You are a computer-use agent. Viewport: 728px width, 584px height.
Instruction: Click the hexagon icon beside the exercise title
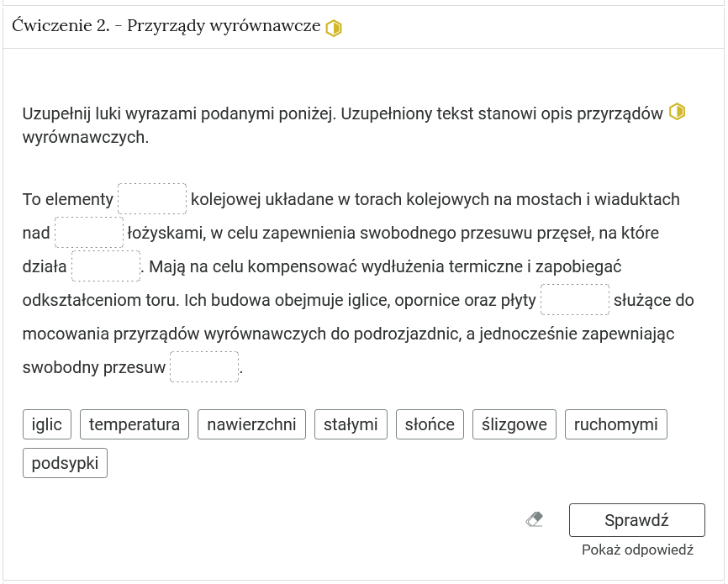click(x=334, y=26)
